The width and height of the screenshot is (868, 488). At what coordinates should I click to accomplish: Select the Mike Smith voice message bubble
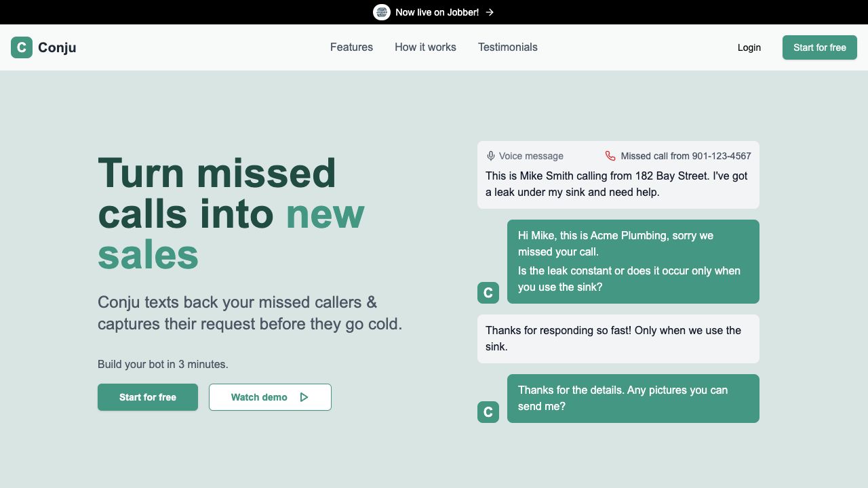click(617, 184)
